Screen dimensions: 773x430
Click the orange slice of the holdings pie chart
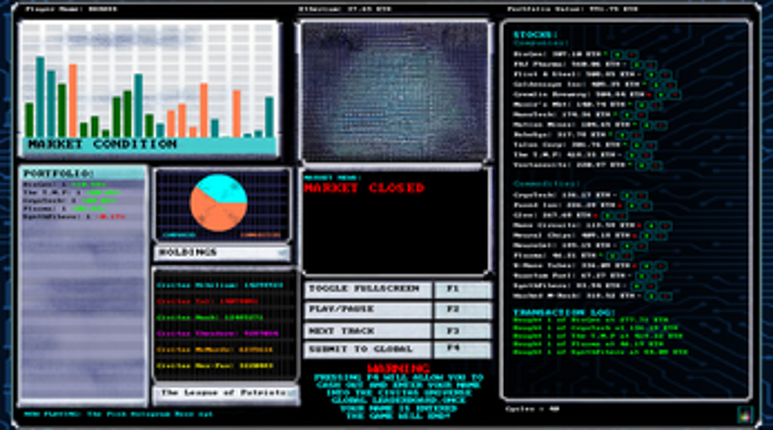[214, 212]
